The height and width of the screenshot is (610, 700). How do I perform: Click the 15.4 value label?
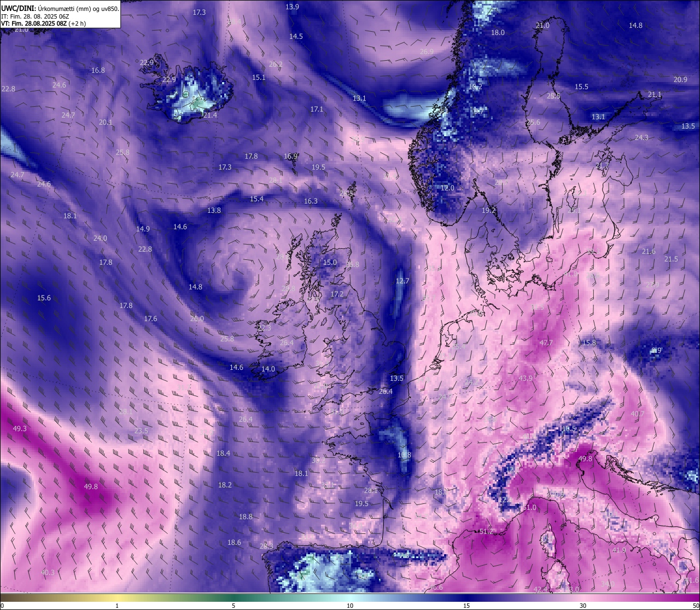tap(256, 199)
